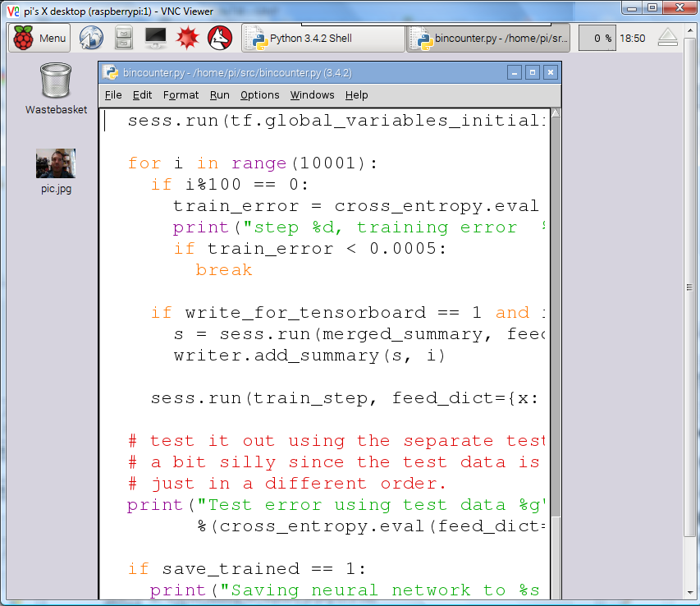The width and height of the screenshot is (700, 606).
Task: Expand the Format menu
Action: point(181,94)
